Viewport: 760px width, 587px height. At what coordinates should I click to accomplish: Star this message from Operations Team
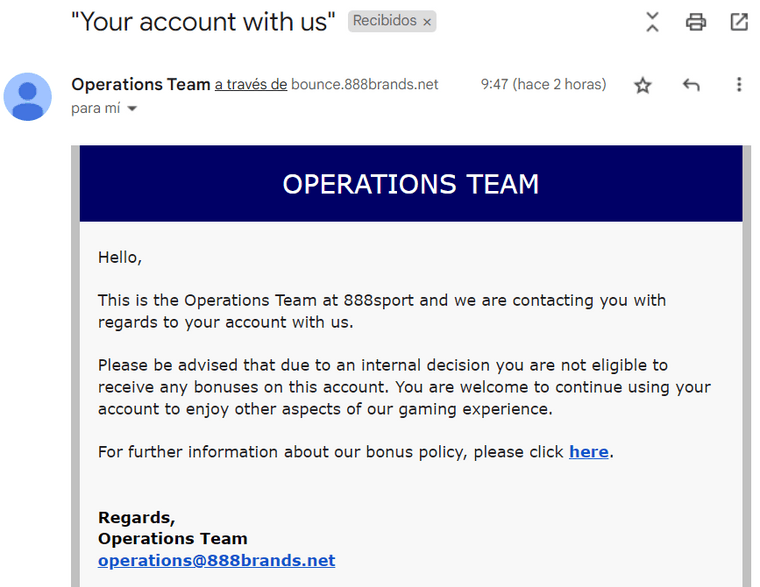(x=643, y=85)
